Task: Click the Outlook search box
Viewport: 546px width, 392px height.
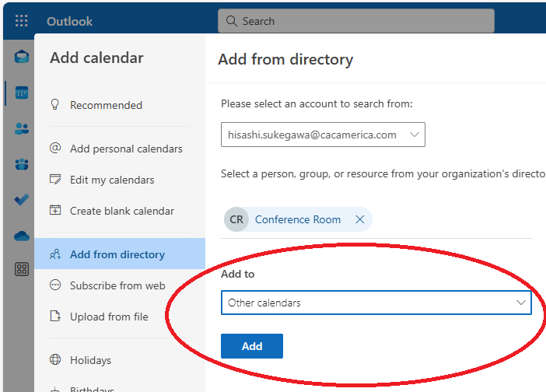Action: tap(355, 21)
